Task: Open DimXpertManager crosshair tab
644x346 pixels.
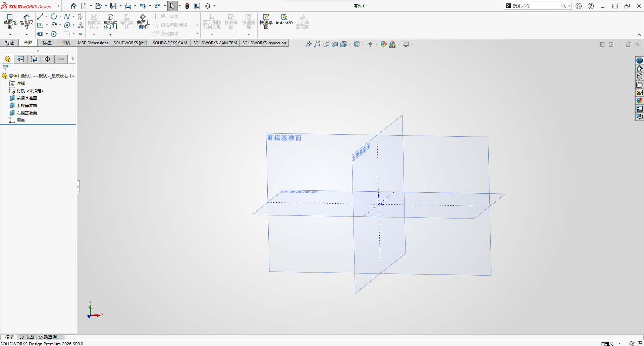Action: click(48, 59)
